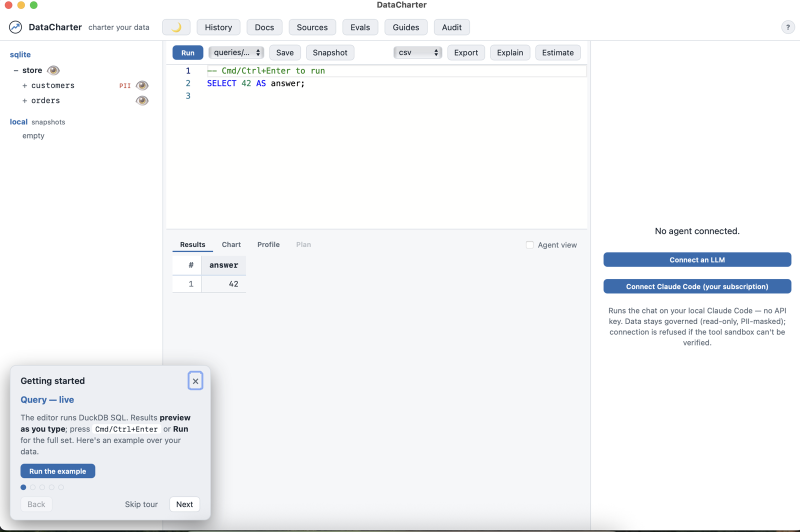Click Next in the tour
800x532 pixels.
pos(184,504)
